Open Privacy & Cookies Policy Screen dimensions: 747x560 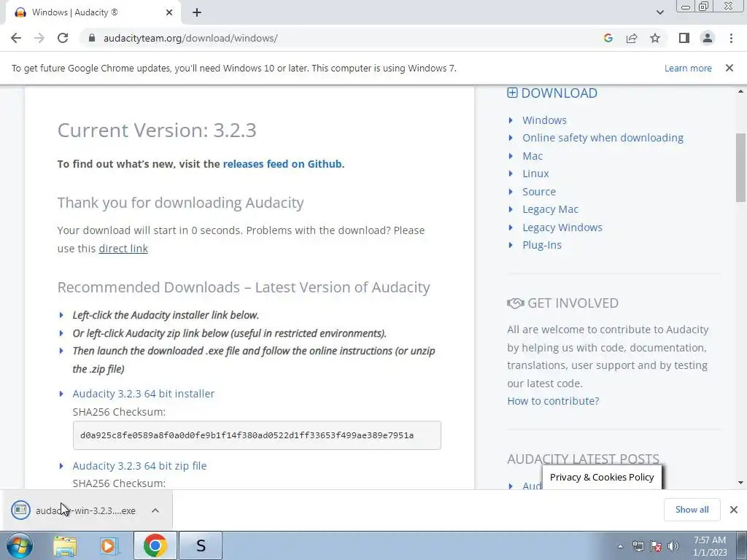602,477
